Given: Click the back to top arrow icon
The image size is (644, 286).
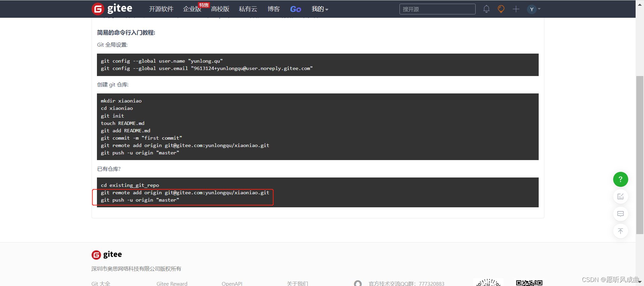Looking at the screenshot, I should 621,231.
